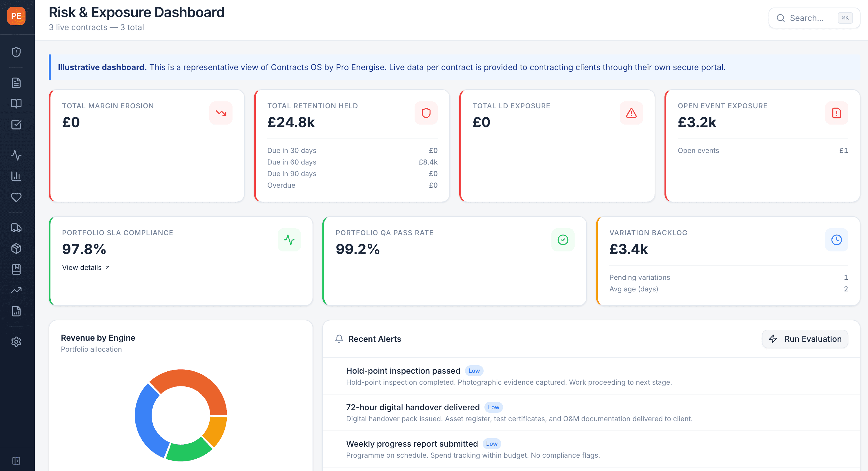The width and height of the screenshot is (868, 471).
Task: Click the Illustrative dashboard notice banner
Action: click(x=454, y=67)
